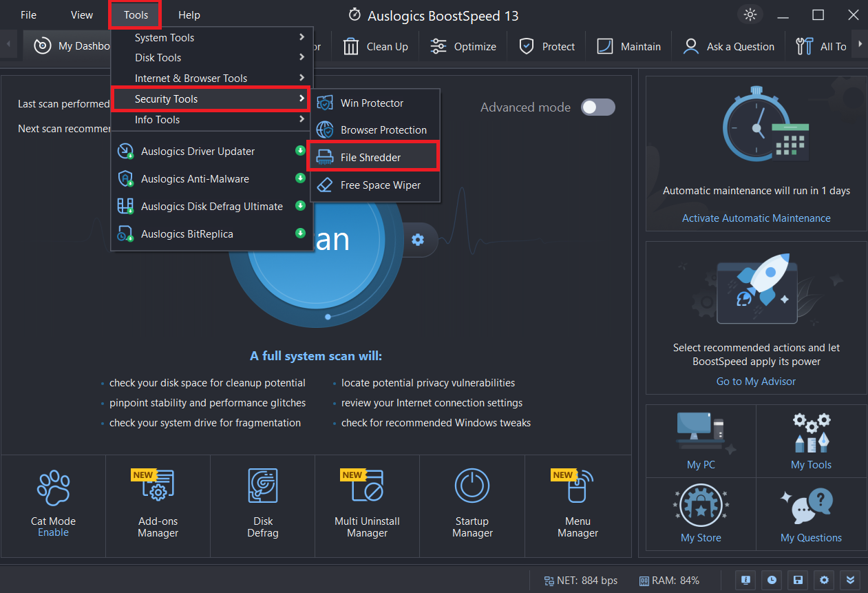Open the My Tools tile
868x593 pixels.
[812, 441]
